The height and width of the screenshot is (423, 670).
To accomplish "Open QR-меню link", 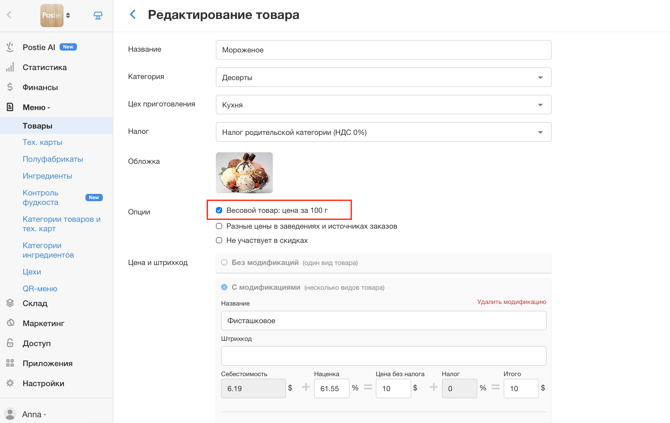I will click(40, 288).
